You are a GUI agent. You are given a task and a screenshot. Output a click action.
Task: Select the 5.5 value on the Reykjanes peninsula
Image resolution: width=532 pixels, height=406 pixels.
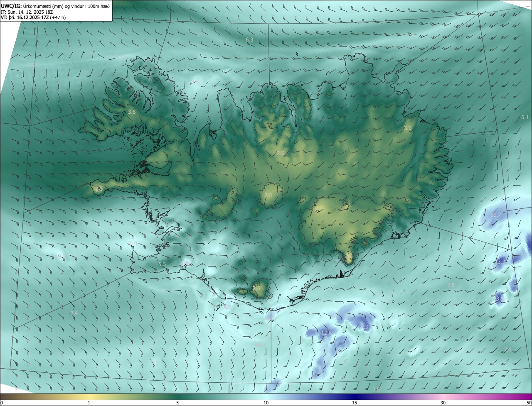pyautogui.click(x=162, y=264)
